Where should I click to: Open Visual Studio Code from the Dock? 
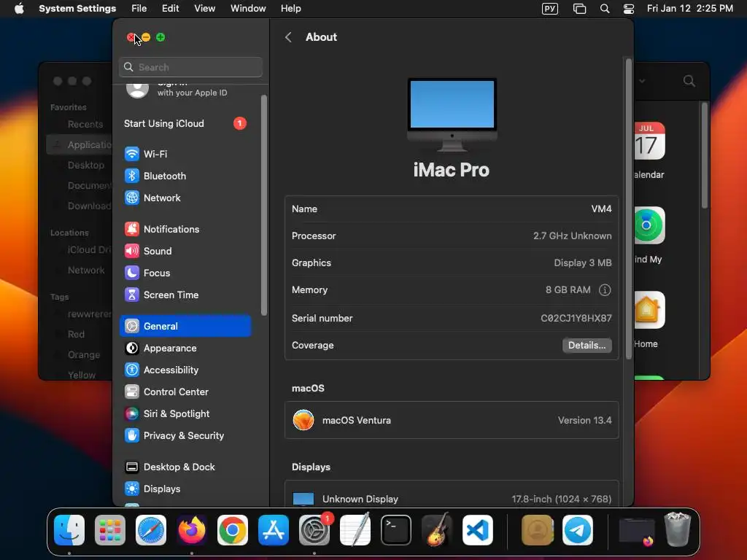(x=477, y=530)
